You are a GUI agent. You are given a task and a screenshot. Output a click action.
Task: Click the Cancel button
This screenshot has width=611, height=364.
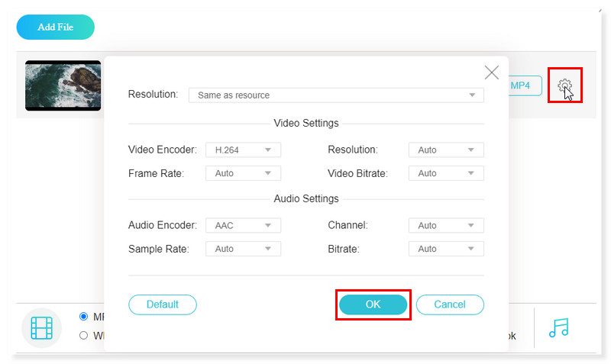450,304
